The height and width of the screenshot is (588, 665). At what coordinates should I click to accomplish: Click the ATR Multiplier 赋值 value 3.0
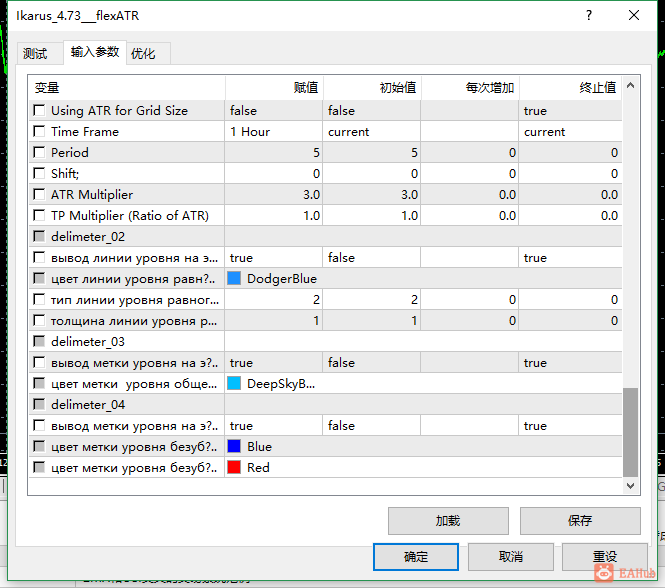tap(274, 194)
